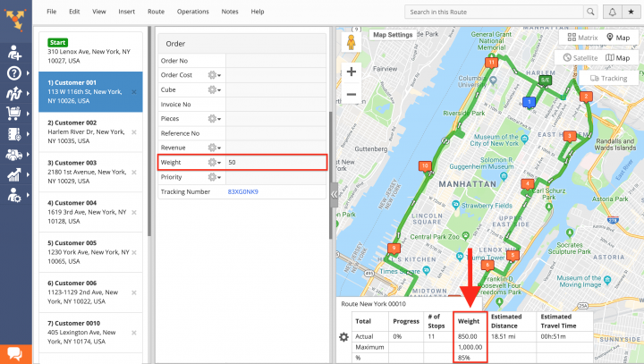Screen dimensions: 644x364
Task: Zoom out the map with minus
Action: click(x=352, y=94)
